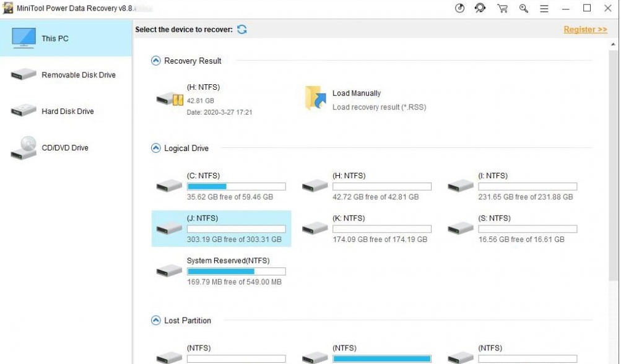Click the shopping cart purchase icon
Viewport: 621px width, 364px height.
point(502,8)
